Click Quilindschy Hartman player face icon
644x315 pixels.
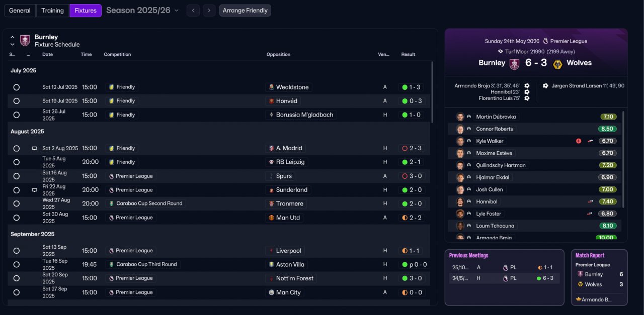pyautogui.click(x=460, y=165)
